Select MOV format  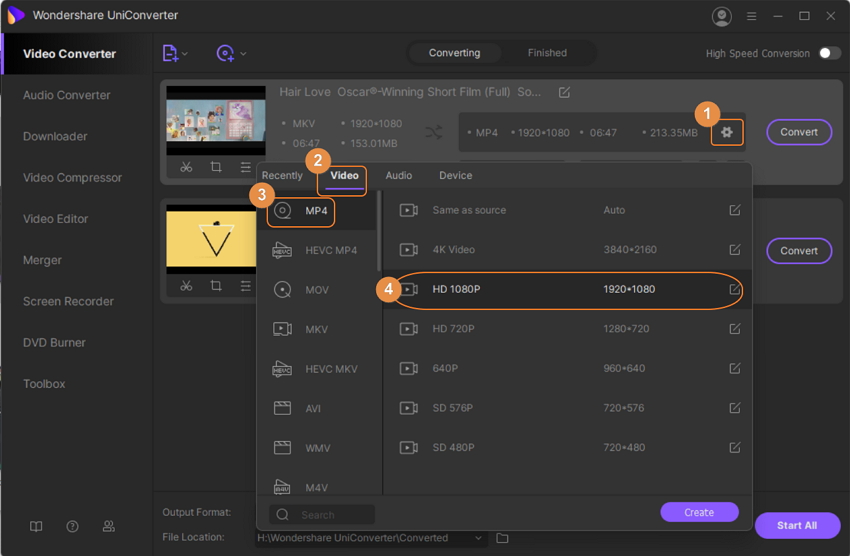(x=317, y=289)
